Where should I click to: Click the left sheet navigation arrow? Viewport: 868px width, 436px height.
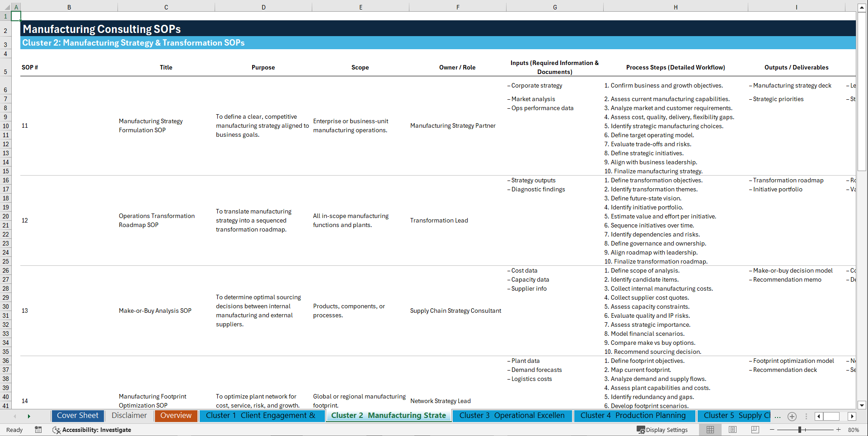pos(15,416)
